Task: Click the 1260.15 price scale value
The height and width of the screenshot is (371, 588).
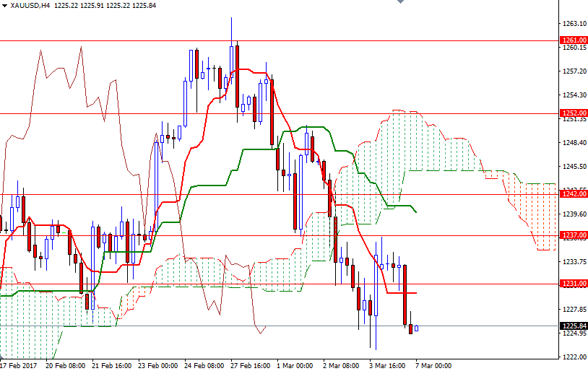Action: [574, 47]
